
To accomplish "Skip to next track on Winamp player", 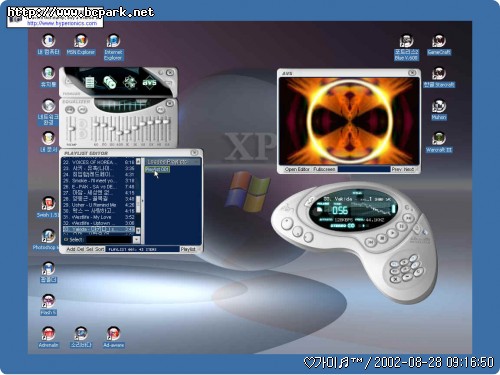I will [x=409, y=218].
